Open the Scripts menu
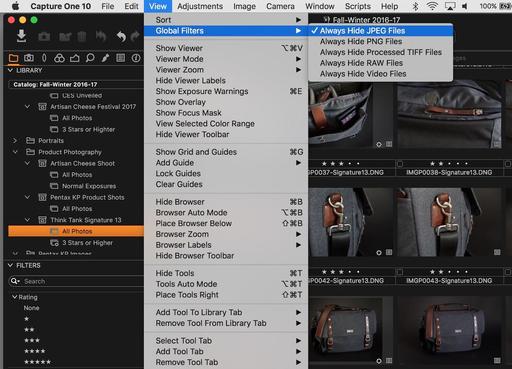 [x=358, y=6]
